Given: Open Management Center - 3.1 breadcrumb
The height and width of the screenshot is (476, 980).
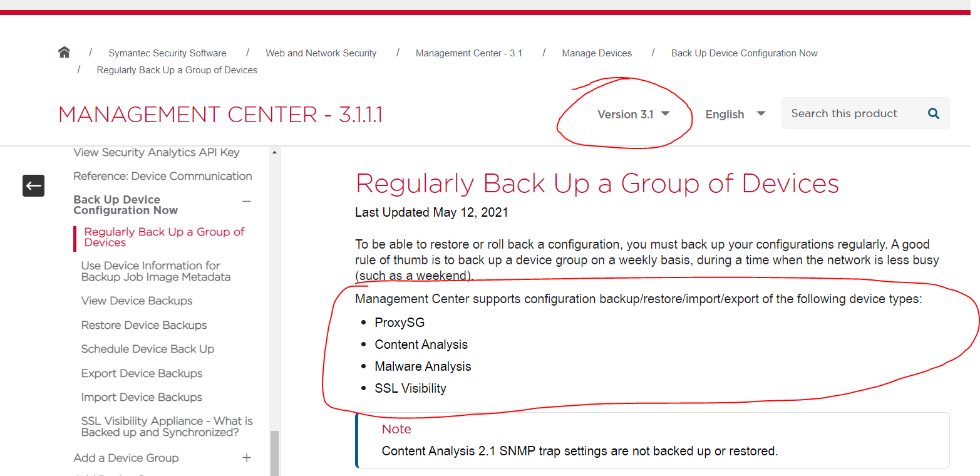Looking at the screenshot, I should 469,53.
